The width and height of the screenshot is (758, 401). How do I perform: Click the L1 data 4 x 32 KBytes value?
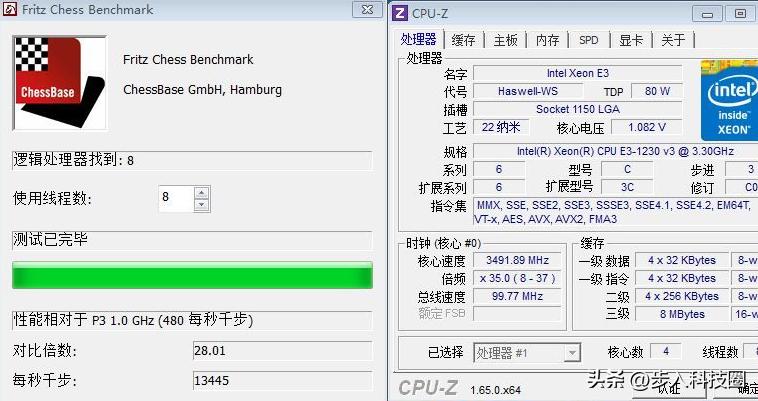(x=682, y=260)
